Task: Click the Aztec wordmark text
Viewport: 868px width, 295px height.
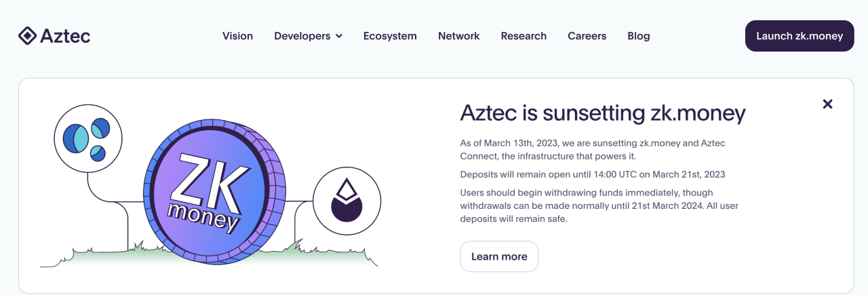Action: click(65, 36)
